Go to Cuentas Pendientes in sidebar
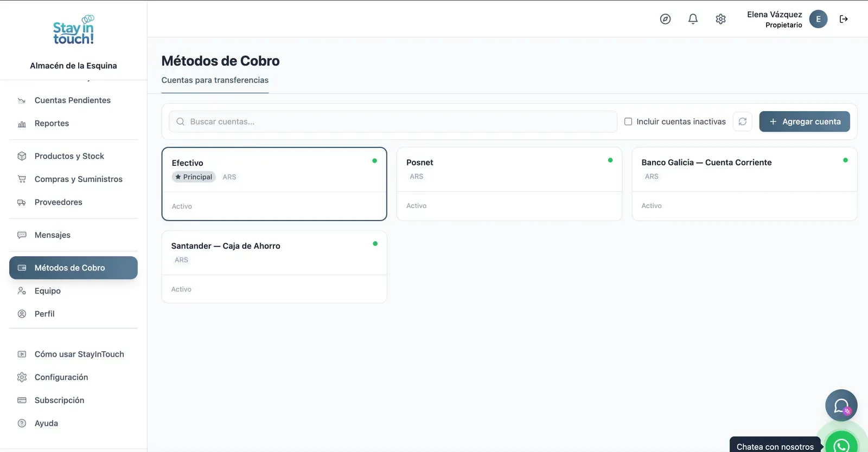The image size is (868, 452). pyautogui.click(x=73, y=100)
